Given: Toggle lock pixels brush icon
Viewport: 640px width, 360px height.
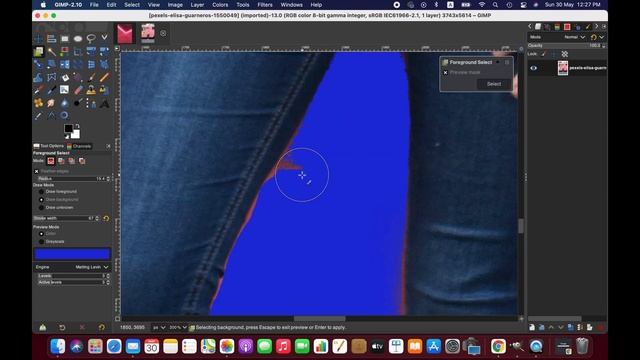Looking at the screenshot, I should click(x=543, y=54).
